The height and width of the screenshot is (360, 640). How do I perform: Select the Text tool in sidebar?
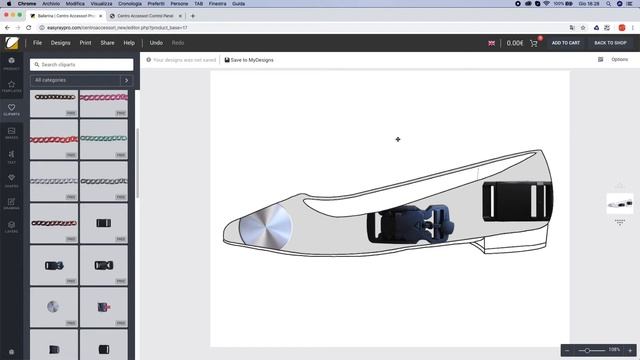click(11, 156)
